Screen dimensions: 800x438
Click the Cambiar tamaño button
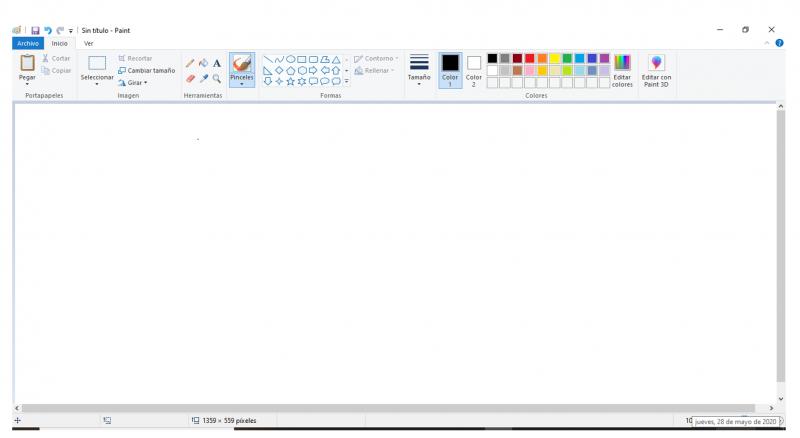coord(146,71)
